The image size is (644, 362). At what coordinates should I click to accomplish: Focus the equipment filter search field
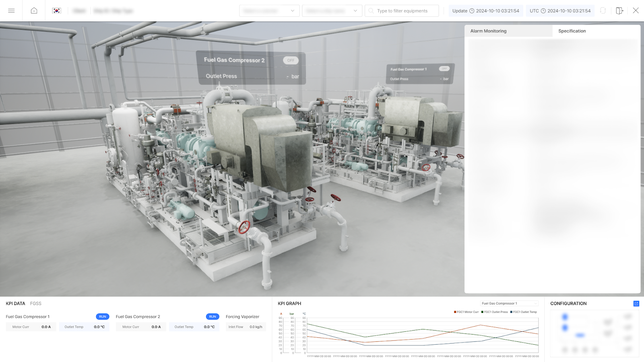click(x=402, y=11)
